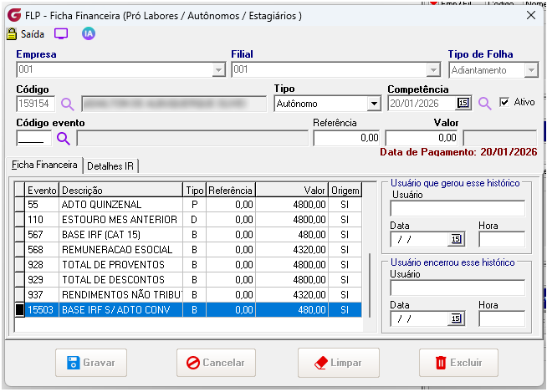Click the Cancelar button
The image size is (547, 392).
pyautogui.click(x=216, y=363)
